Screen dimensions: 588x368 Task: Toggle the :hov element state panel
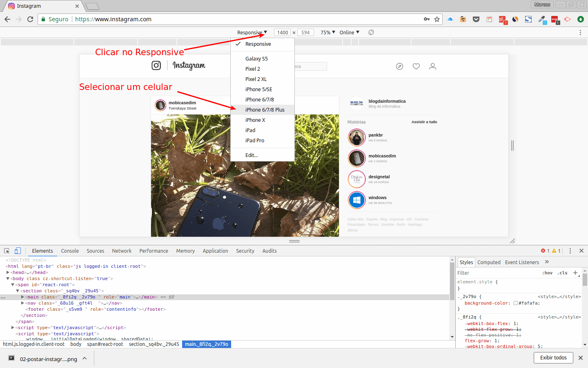(547, 273)
